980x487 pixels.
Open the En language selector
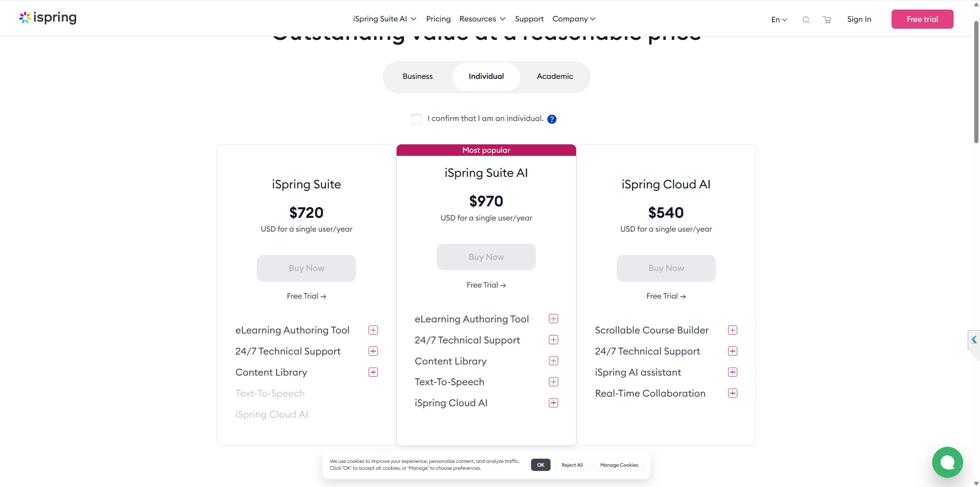pyautogui.click(x=779, y=20)
